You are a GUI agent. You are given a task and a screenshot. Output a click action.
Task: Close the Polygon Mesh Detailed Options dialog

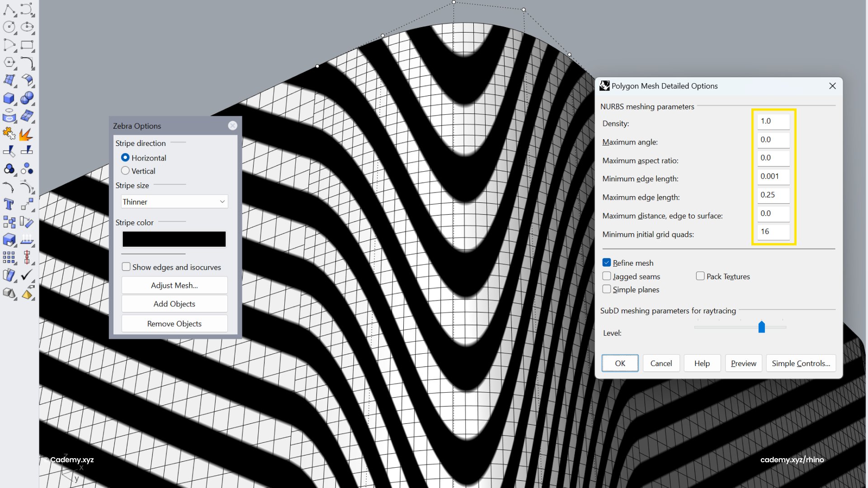click(832, 86)
